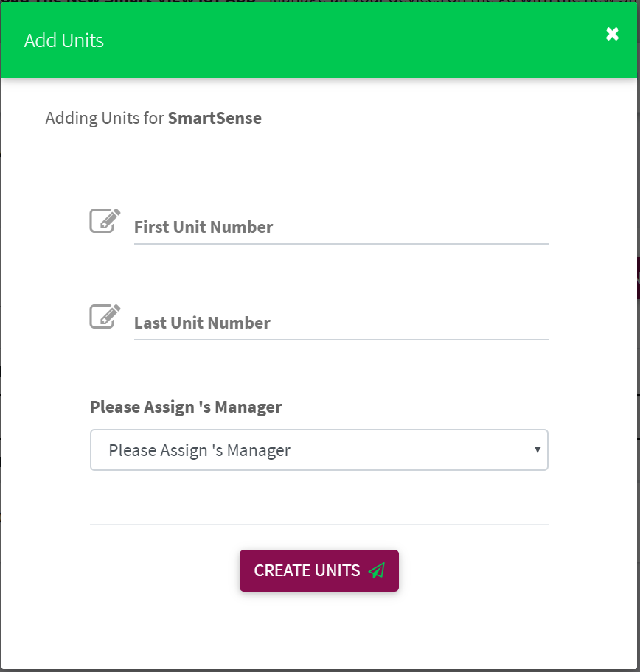Open the Please Assign 's Manager select box
This screenshot has height=672, width=640.
coord(319,450)
